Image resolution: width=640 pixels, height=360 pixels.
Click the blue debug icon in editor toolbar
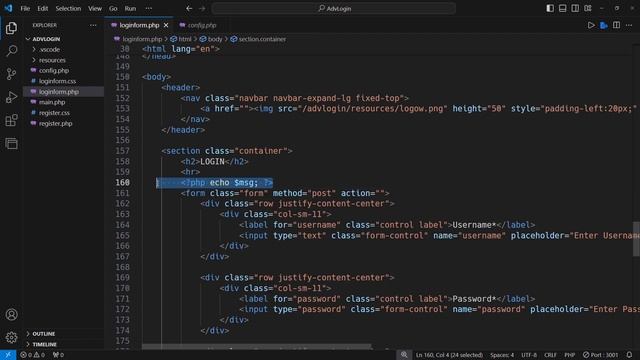pyautogui.click(x=604, y=25)
